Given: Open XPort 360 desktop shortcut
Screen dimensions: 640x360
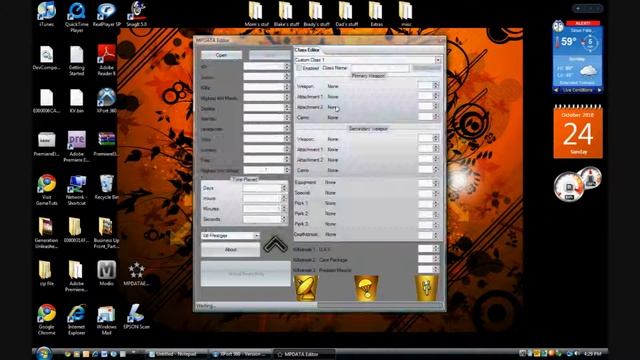Looking at the screenshot, I should click(107, 101).
